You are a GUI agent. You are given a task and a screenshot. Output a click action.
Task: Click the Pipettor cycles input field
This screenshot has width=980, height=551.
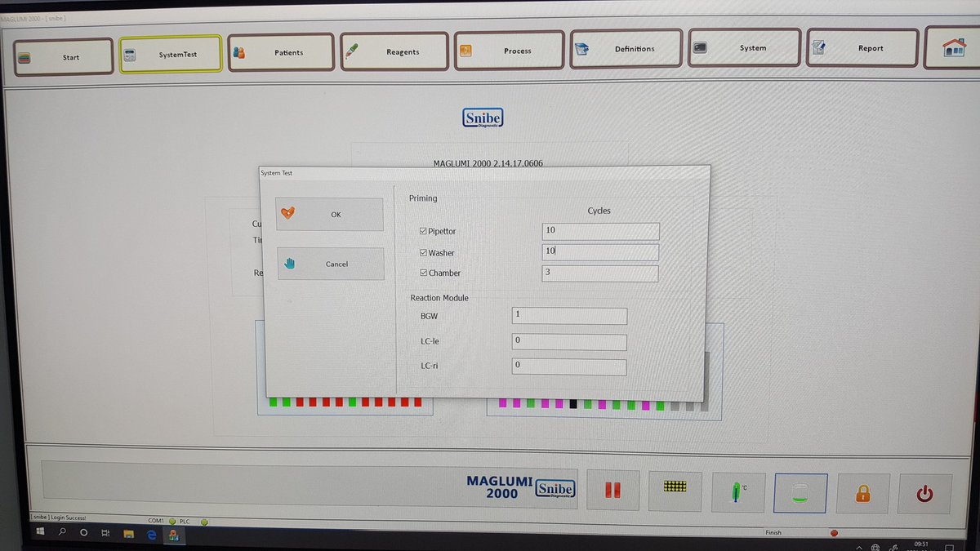click(x=600, y=231)
